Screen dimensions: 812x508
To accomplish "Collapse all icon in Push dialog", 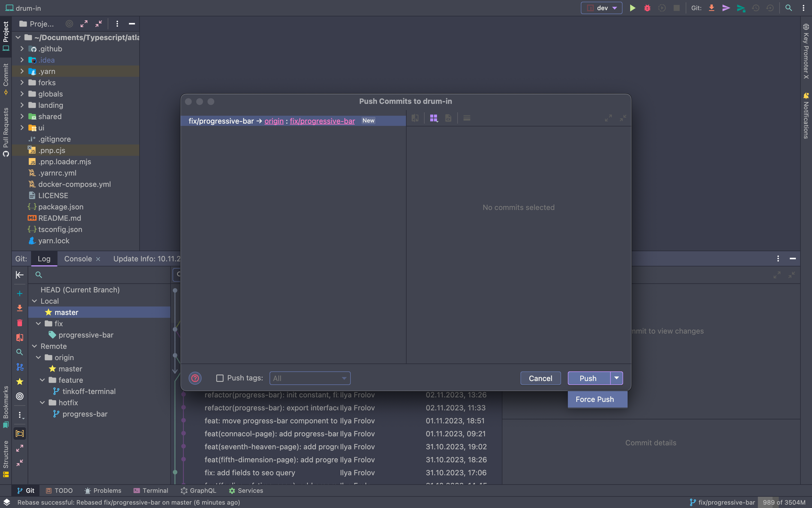I will (x=623, y=118).
